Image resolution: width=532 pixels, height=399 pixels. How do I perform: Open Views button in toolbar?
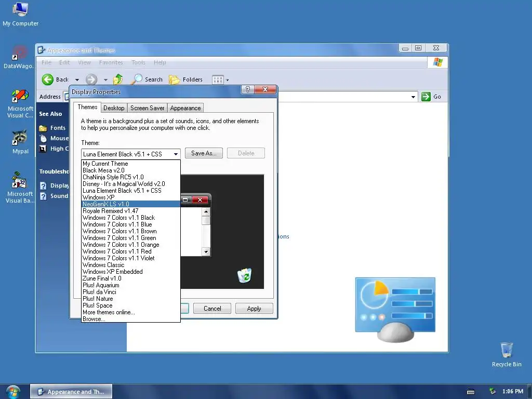click(218, 79)
